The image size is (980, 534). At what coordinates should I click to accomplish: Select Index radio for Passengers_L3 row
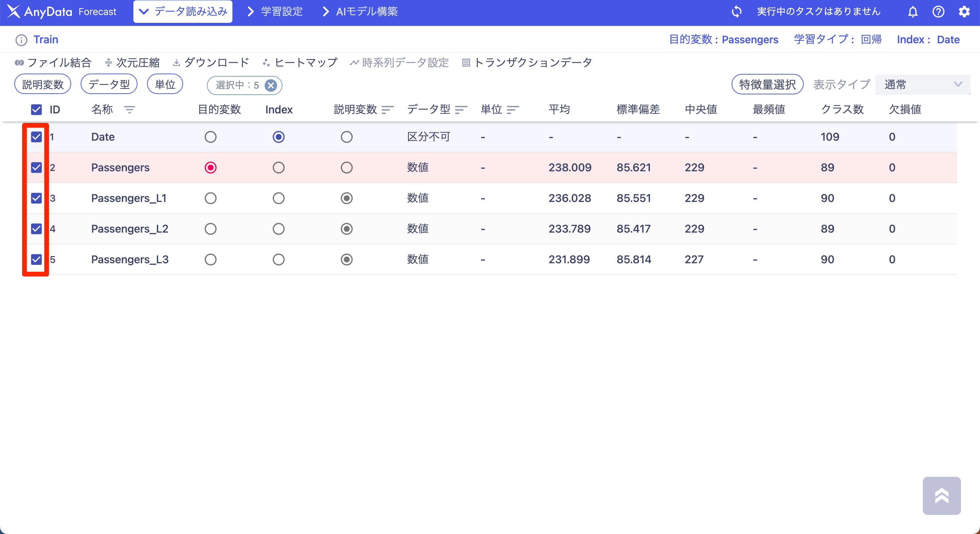(278, 260)
